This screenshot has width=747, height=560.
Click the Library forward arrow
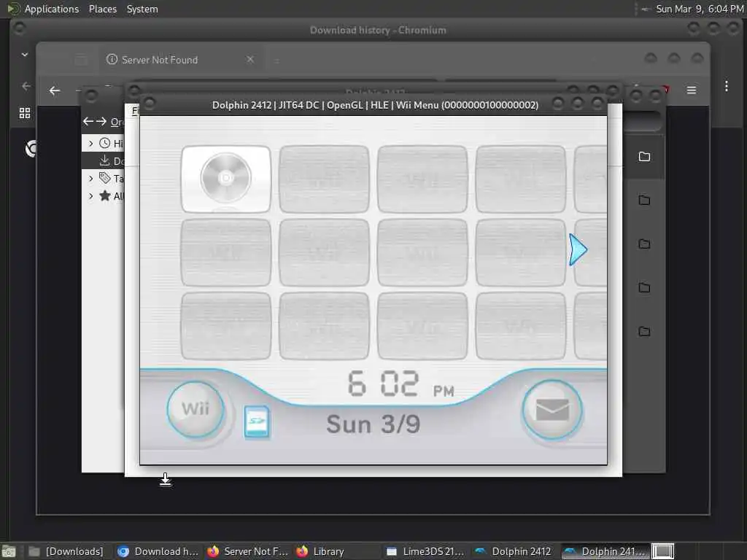coord(101,122)
